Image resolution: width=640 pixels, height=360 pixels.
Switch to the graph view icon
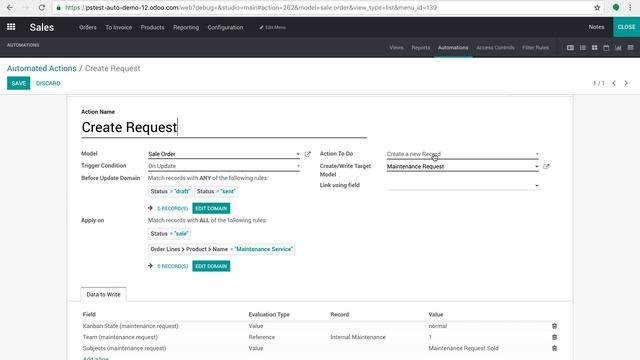[x=618, y=48]
